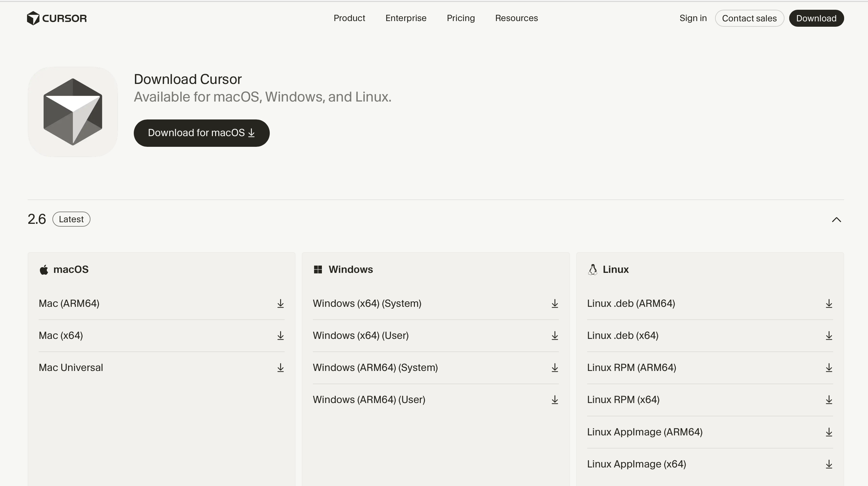Click the header Download button
The width and height of the screenshot is (868, 486).
coord(816,18)
